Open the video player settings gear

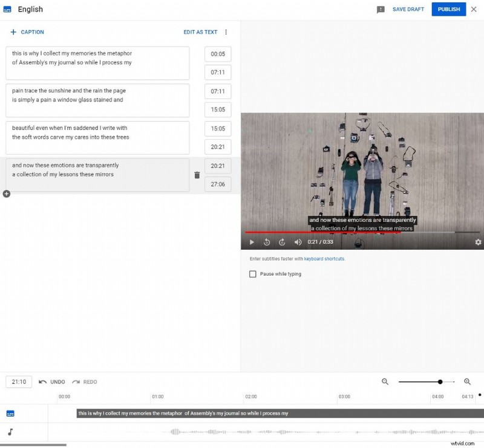click(x=478, y=242)
